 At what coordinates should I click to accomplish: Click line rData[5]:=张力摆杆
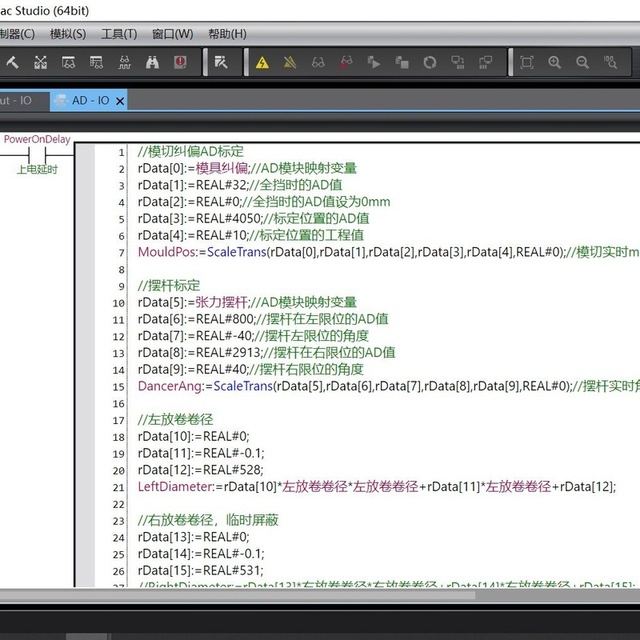point(247,302)
